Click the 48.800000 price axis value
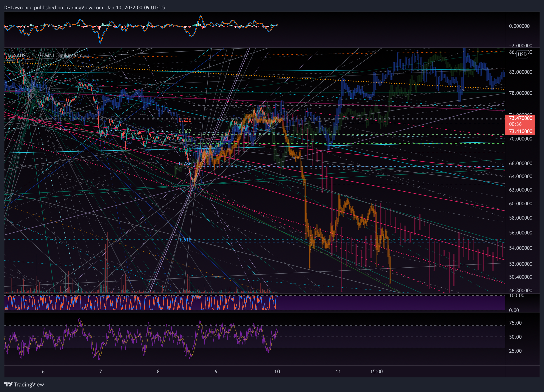Screen dimensions: 544x392 pos(520,291)
